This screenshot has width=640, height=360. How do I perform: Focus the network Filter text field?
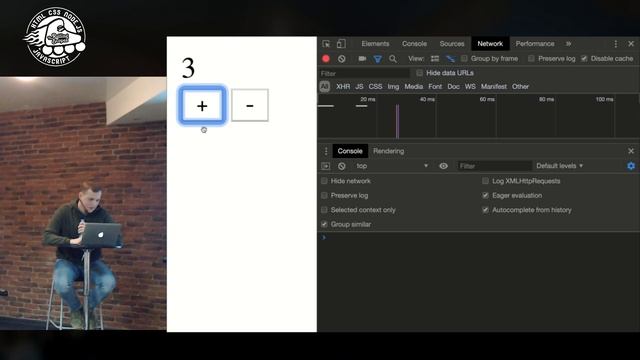(364, 73)
